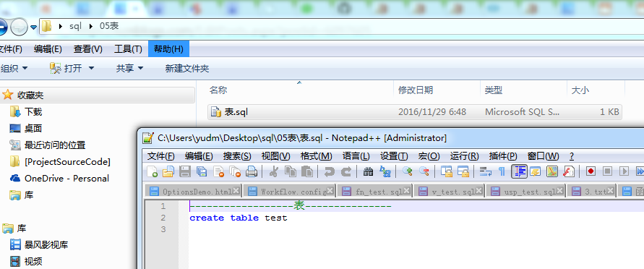The height and width of the screenshot is (269, 644).
Task: Click the Paste clipboard icon
Action: [306, 171]
